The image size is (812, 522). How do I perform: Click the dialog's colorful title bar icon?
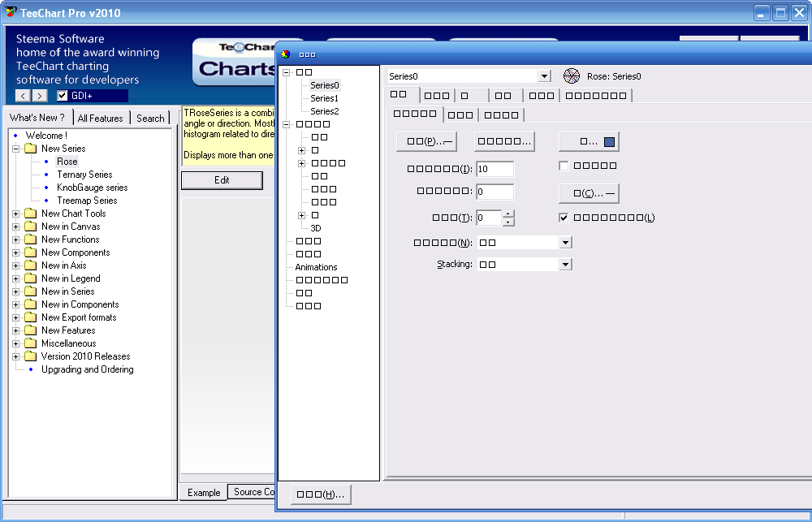click(x=286, y=54)
